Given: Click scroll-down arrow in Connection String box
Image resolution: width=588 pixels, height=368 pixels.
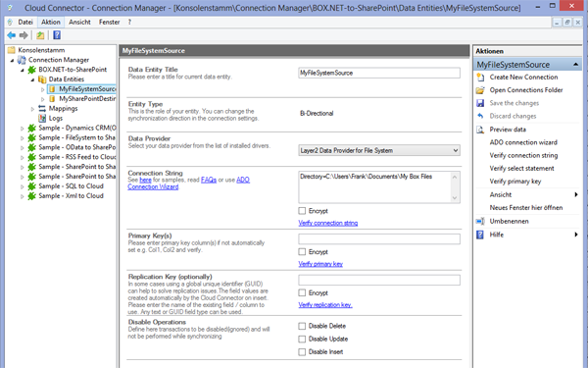Looking at the screenshot, I should [x=455, y=198].
